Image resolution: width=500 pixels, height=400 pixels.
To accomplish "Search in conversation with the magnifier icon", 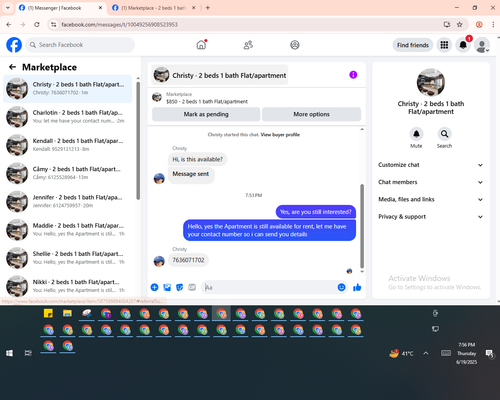I will pos(444,134).
